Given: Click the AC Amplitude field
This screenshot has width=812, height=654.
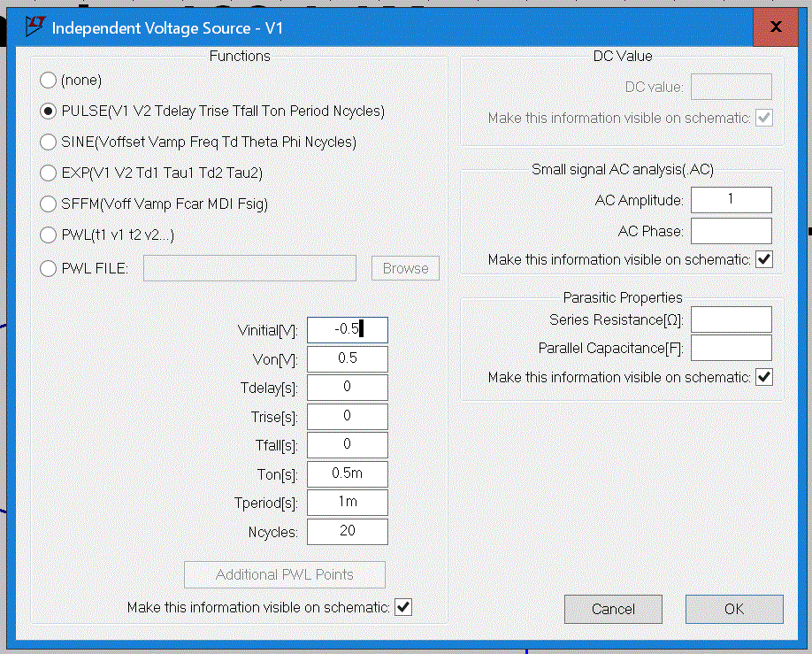Looking at the screenshot, I should (x=731, y=200).
